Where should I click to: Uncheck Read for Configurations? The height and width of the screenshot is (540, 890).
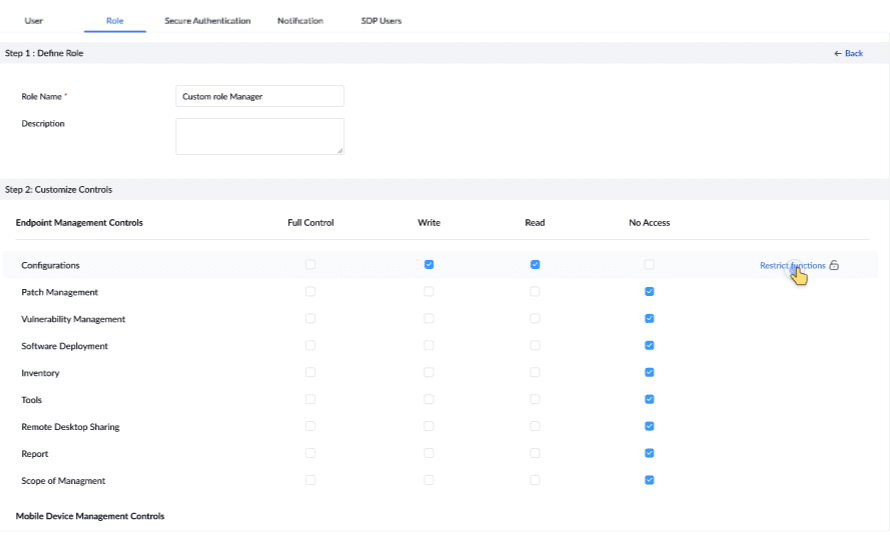[535, 265]
